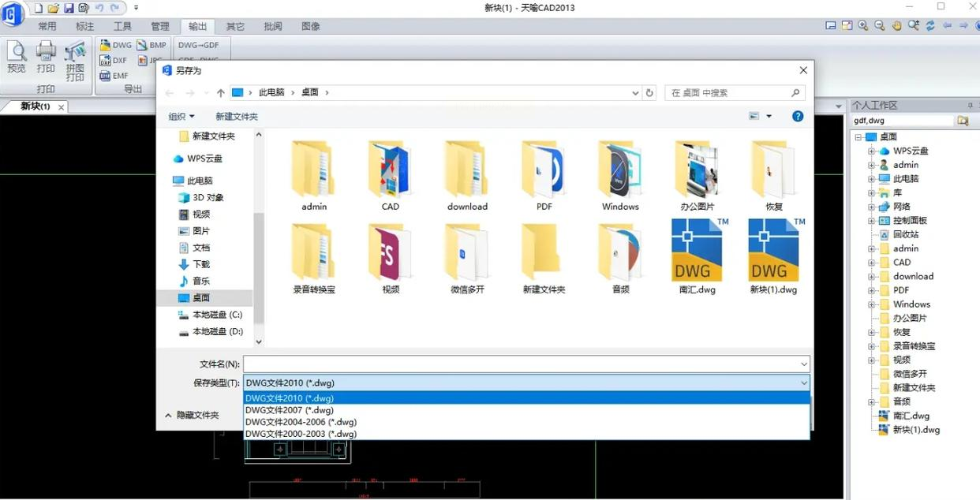Click the Save disk icon in quick access toolbar

point(69,8)
